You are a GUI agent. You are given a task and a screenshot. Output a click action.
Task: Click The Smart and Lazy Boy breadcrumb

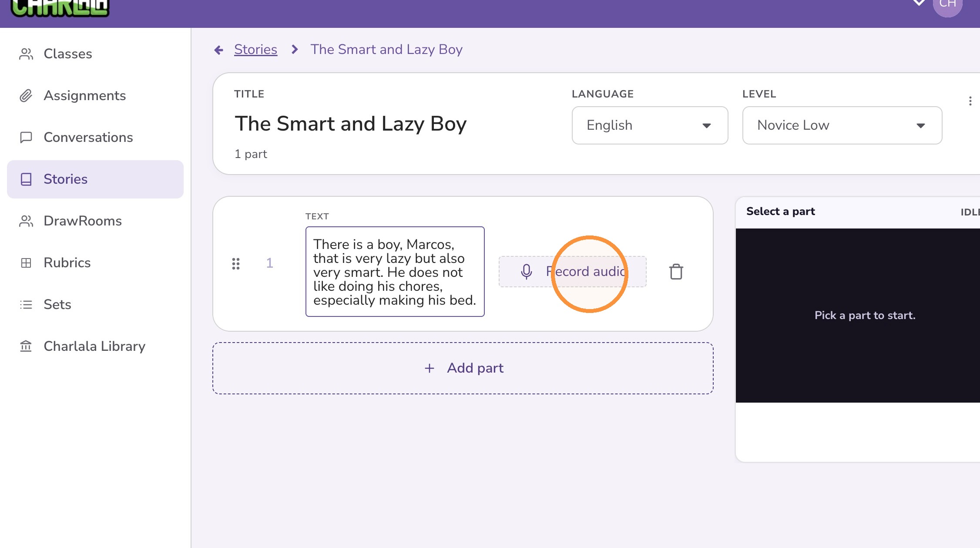(x=386, y=50)
